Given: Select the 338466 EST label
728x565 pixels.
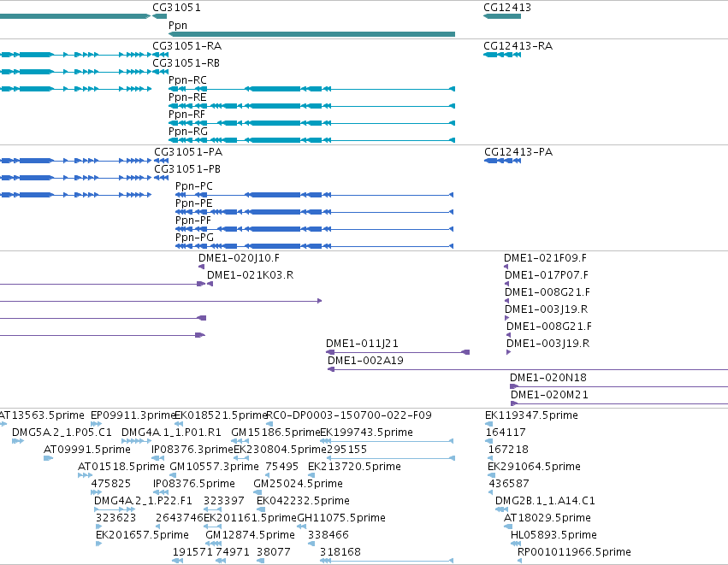Looking at the screenshot, I should (x=328, y=536).
